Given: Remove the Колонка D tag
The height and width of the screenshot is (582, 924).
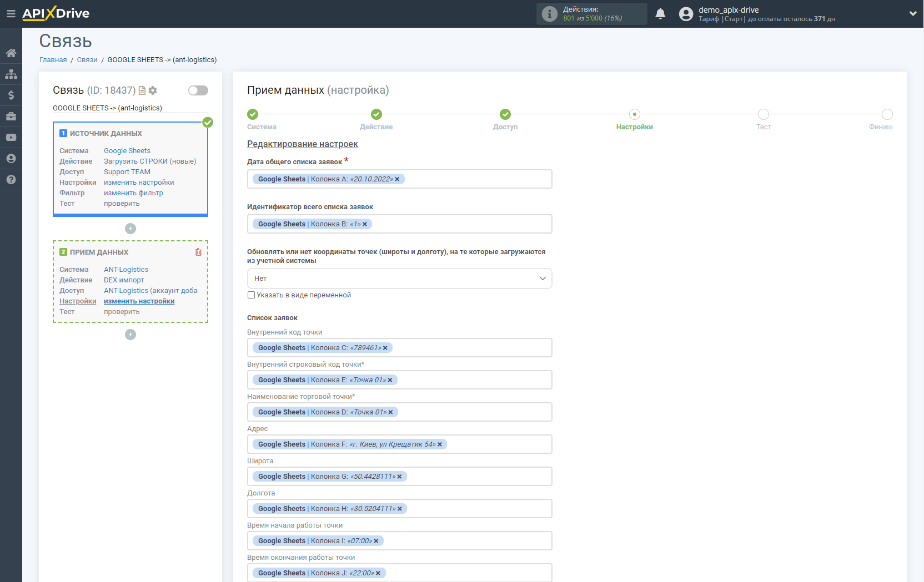Looking at the screenshot, I should [390, 412].
